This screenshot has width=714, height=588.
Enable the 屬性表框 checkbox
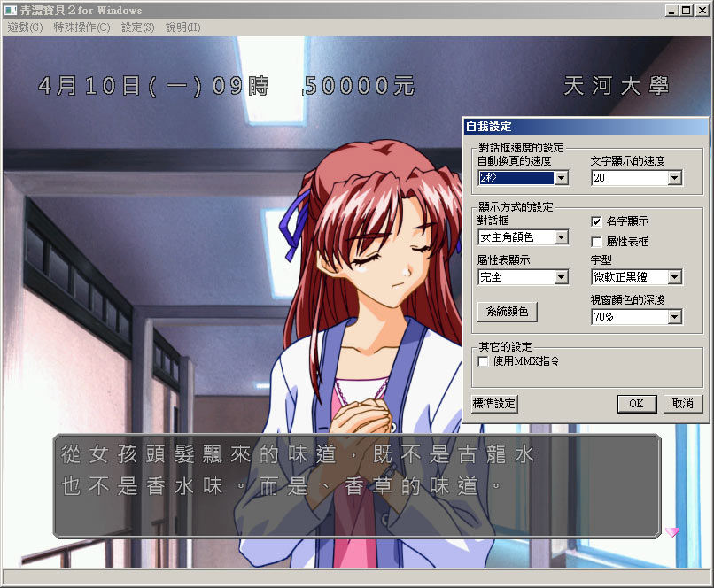596,242
